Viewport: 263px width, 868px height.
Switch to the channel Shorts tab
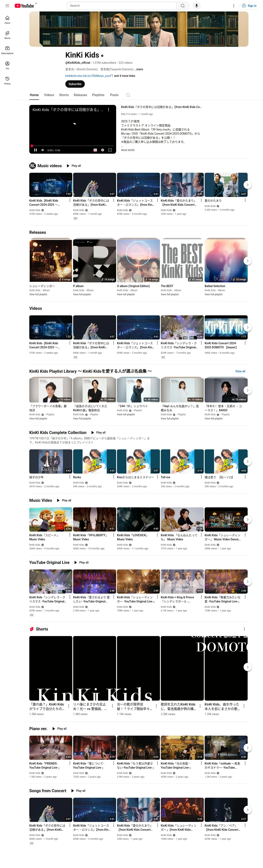(64, 95)
